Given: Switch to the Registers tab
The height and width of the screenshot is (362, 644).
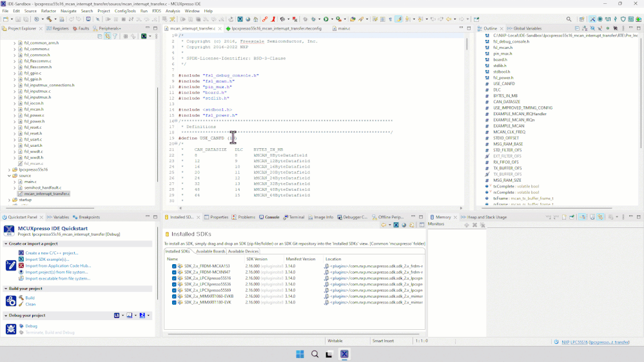Looking at the screenshot, I should [x=57, y=28].
